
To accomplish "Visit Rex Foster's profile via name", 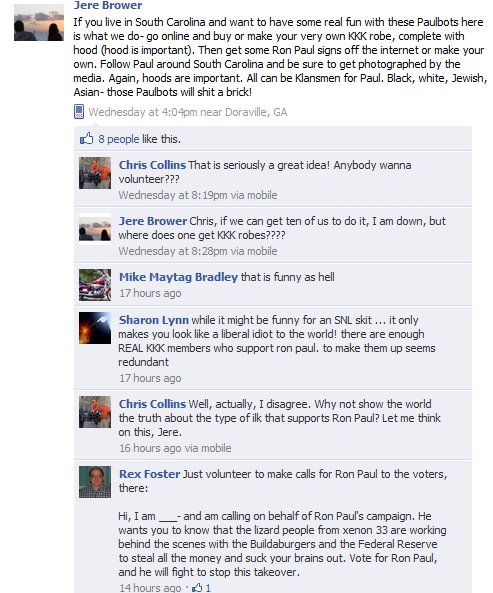I will coord(149,474).
